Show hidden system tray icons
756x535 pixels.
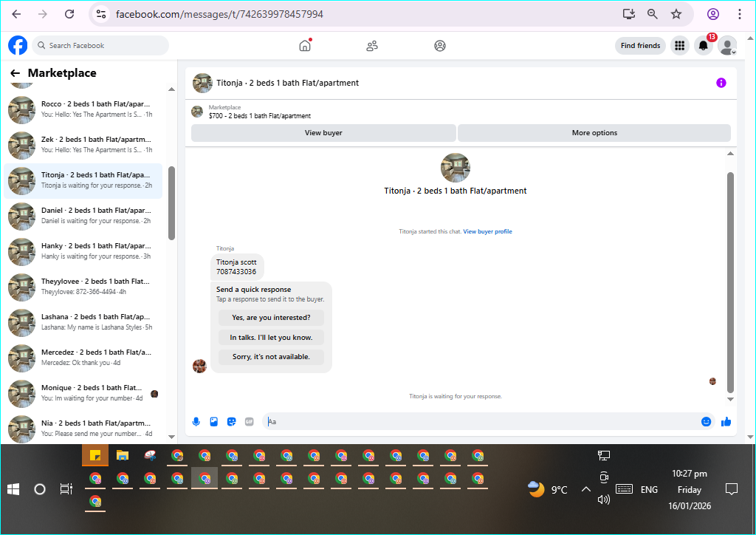point(585,489)
